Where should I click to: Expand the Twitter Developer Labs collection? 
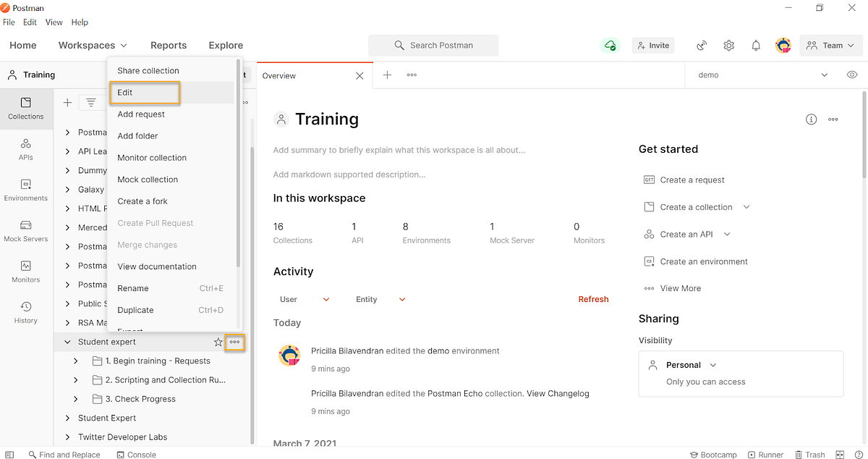point(68,437)
